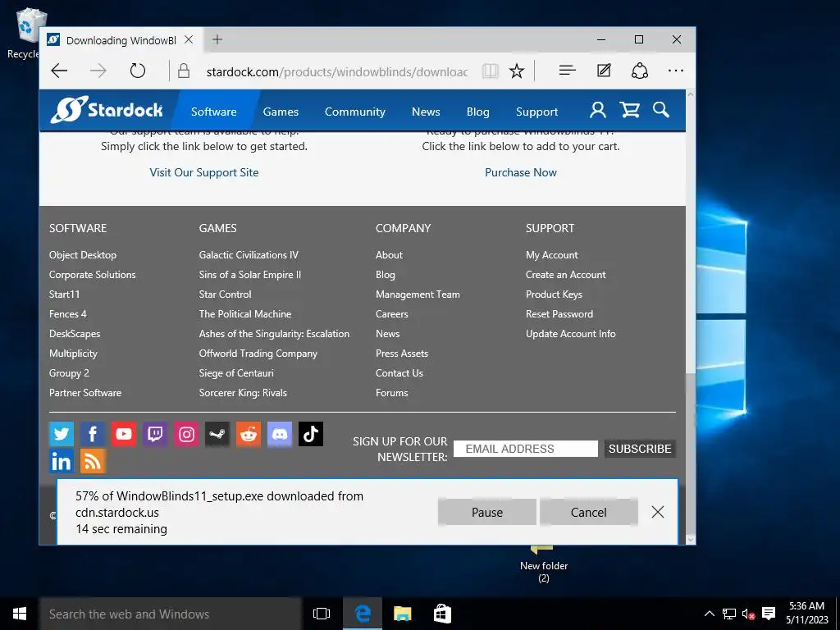Open the Object Desktop footer link

pyautogui.click(x=83, y=255)
